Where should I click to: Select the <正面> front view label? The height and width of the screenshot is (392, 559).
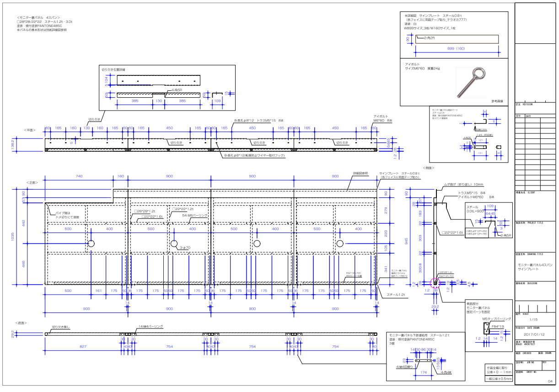[x=32, y=182]
